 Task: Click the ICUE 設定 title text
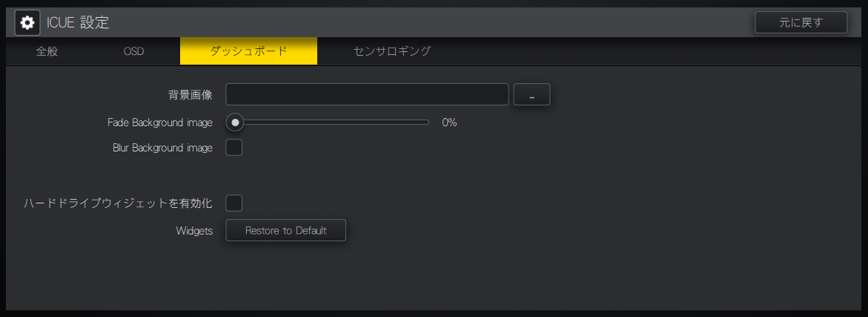tap(78, 23)
